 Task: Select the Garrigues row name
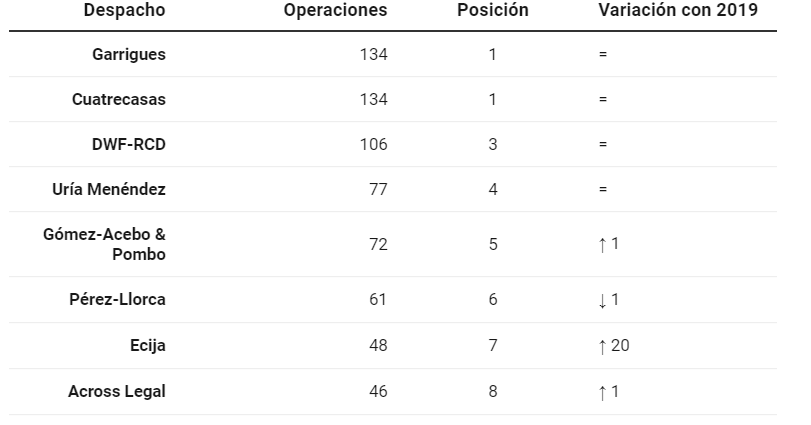point(129,54)
